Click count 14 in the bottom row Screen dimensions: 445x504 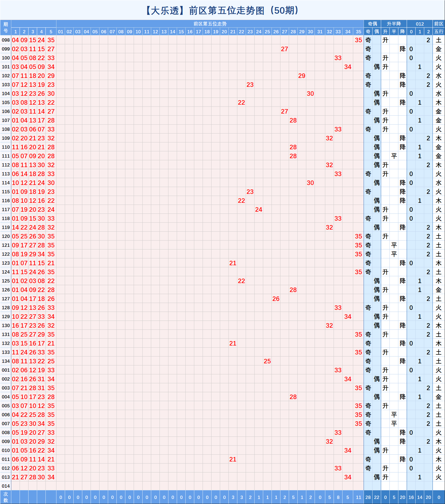(420, 497)
